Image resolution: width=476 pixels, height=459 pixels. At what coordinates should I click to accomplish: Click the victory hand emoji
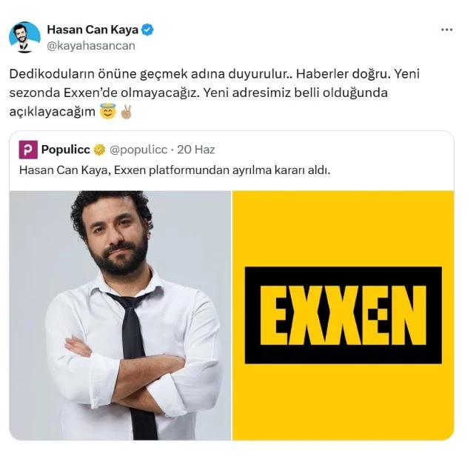point(126,112)
